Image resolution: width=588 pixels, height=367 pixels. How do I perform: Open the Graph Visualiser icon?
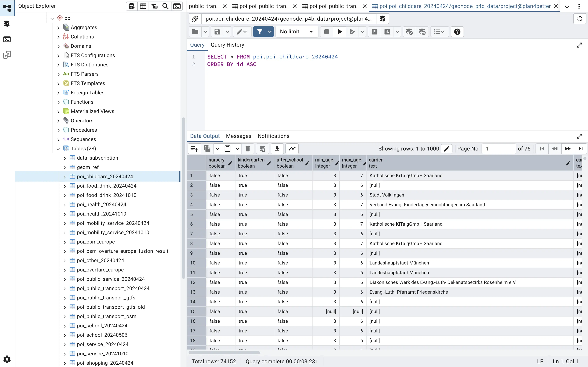point(292,149)
